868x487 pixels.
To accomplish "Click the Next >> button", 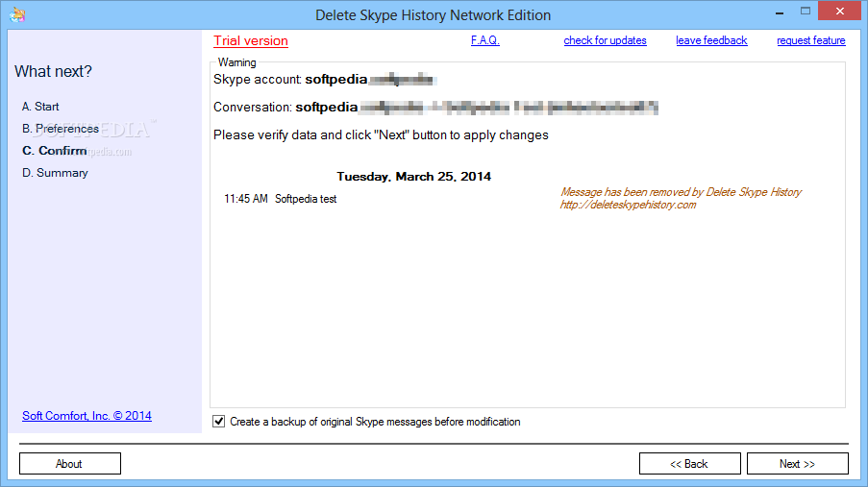I will coord(797,464).
